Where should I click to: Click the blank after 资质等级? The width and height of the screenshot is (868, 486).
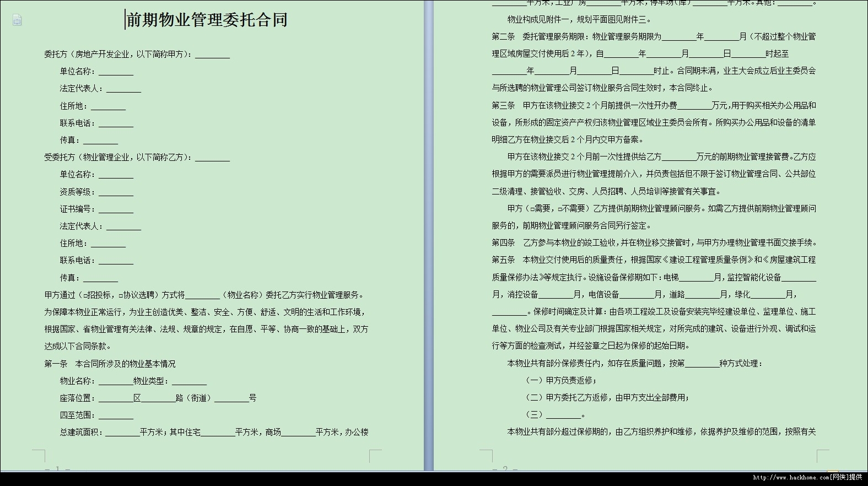pyautogui.click(x=116, y=192)
